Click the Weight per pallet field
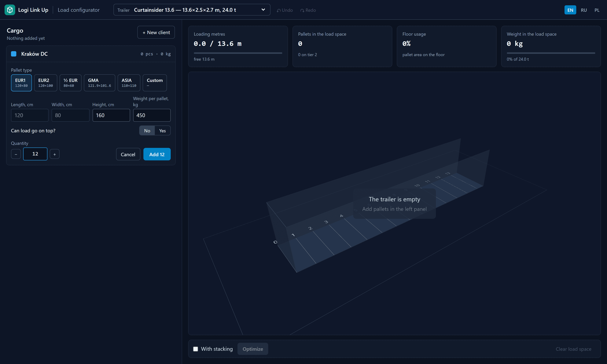This screenshot has width=607, height=364. [x=152, y=115]
